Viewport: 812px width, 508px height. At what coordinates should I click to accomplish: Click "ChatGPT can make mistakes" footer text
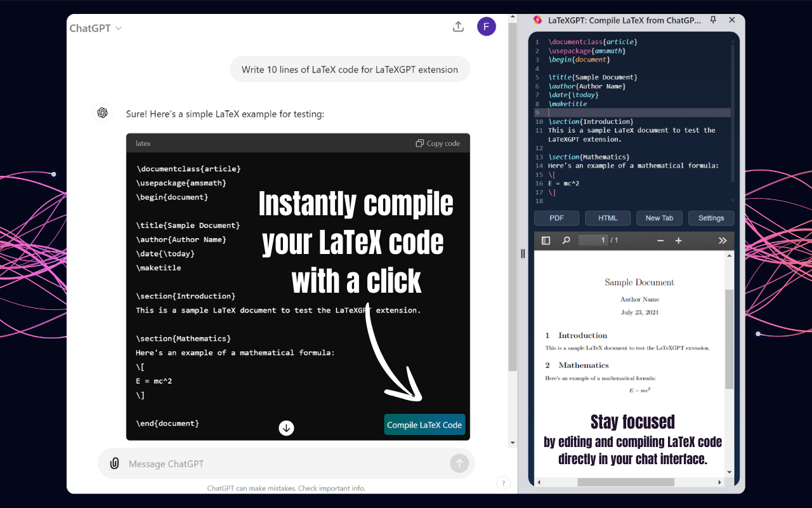tap(286, 488)
